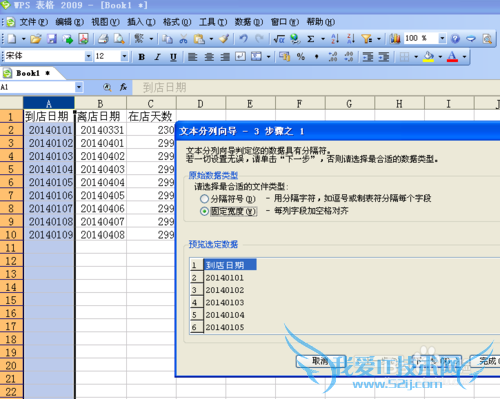Open the insert function fx button
The image size is (500, 399).
123,87
